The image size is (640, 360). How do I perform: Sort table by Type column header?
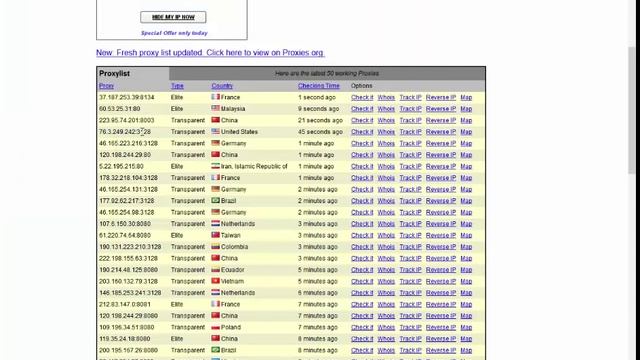pyautogui.click(x=177, y=86)
